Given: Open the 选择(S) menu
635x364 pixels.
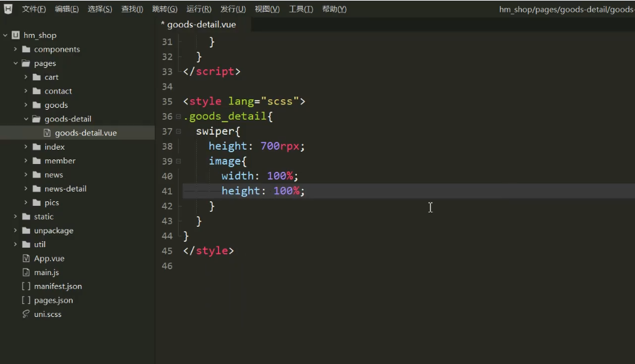Looking at the screenshot, I should pyautogui.click(x=100, y=9).
